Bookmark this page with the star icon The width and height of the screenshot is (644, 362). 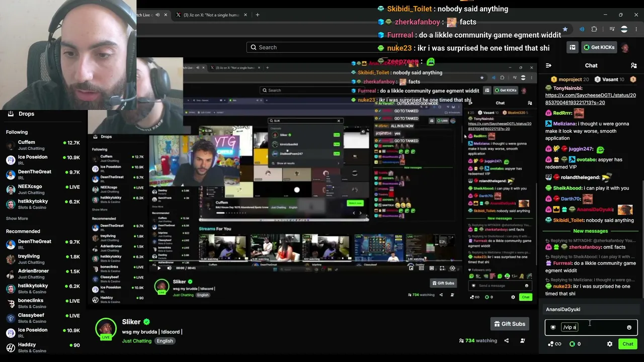tap(565, 29)
